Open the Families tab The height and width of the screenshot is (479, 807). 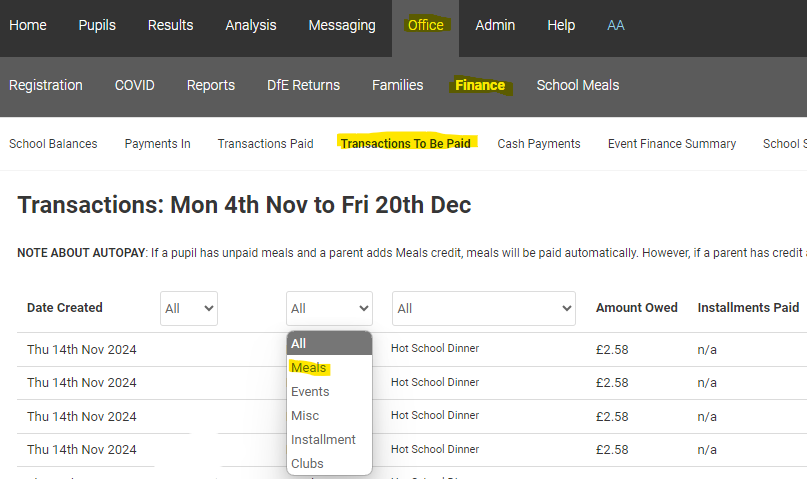[x=397, y=85]
